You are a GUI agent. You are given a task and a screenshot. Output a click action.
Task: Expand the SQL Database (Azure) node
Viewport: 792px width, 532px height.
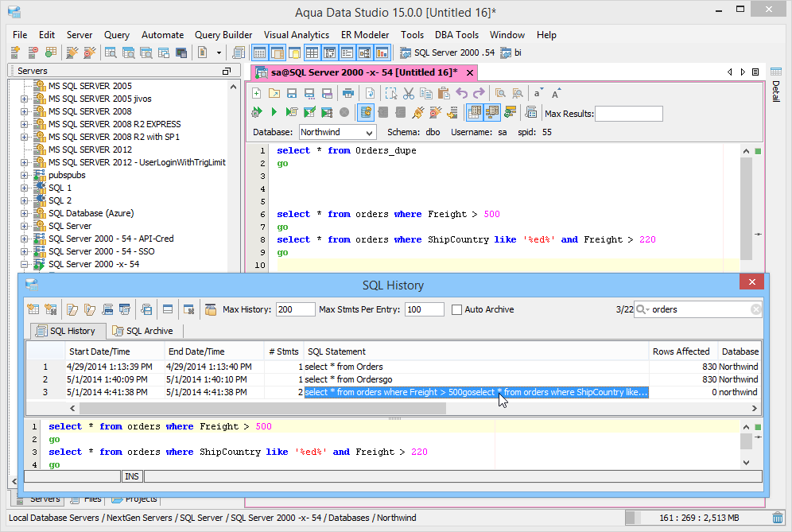tap(24, 213)
